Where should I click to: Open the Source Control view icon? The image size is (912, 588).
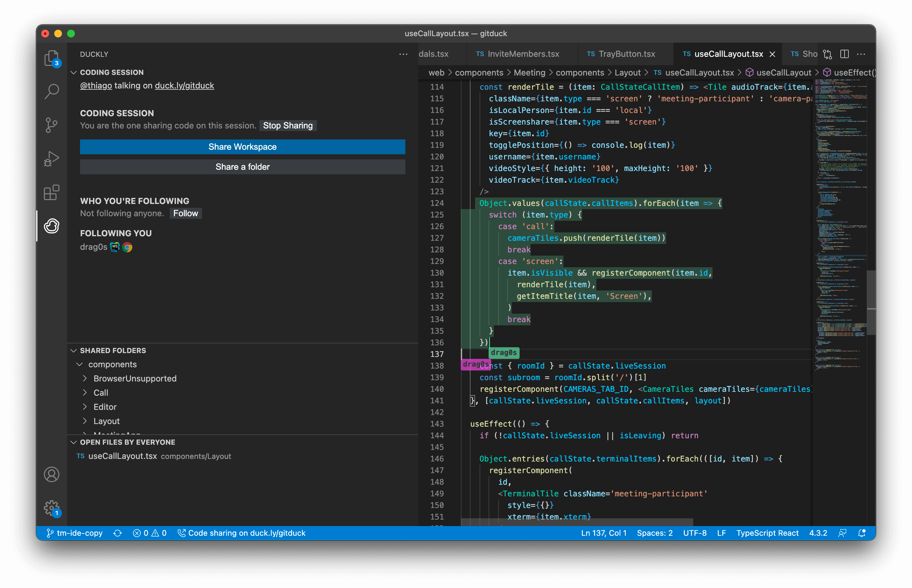(52, 125)
